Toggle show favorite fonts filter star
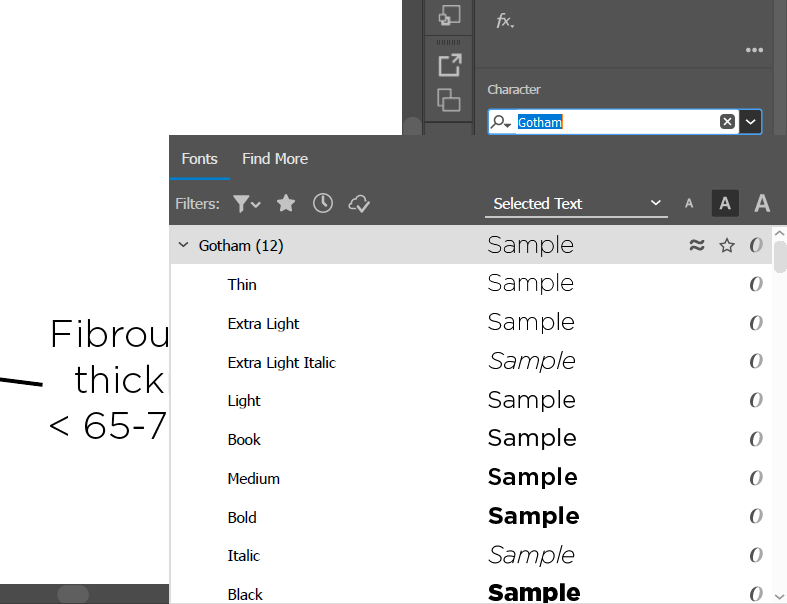 coord(286,203)
